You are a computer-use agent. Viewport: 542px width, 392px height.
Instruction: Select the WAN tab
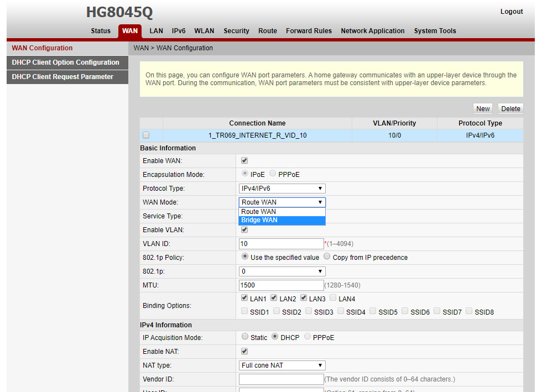pos(130,31)
